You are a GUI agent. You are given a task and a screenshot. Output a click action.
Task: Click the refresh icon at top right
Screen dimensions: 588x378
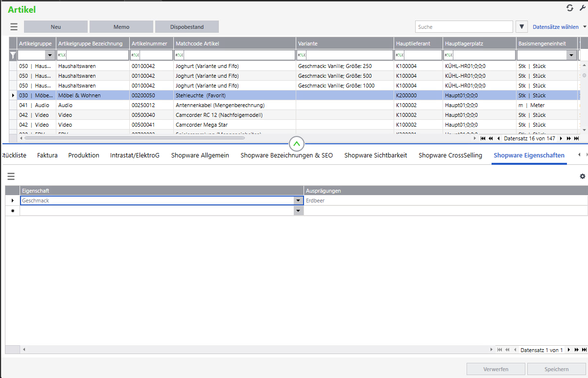[569, 8]
